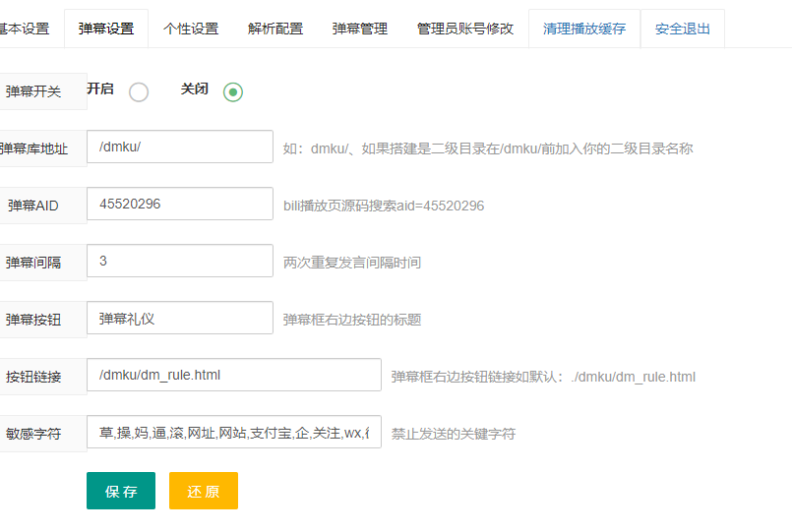Go to the 解析配置 tab
The image size is (792, 532).
275,29
